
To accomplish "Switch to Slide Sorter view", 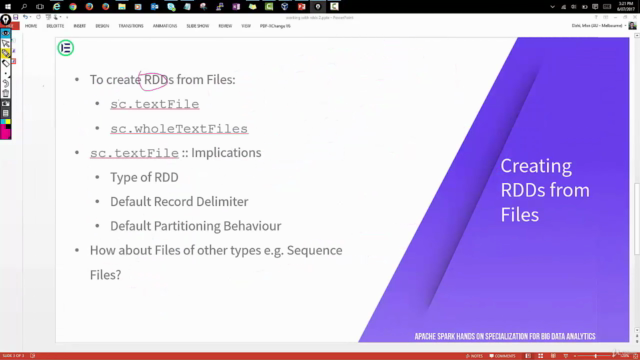I will [540, 356].
